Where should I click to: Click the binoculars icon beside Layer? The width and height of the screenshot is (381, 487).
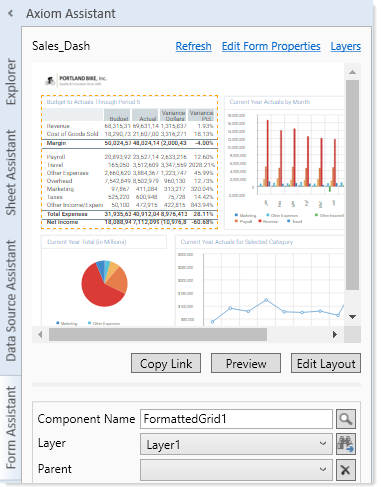[x=346, y=444]
